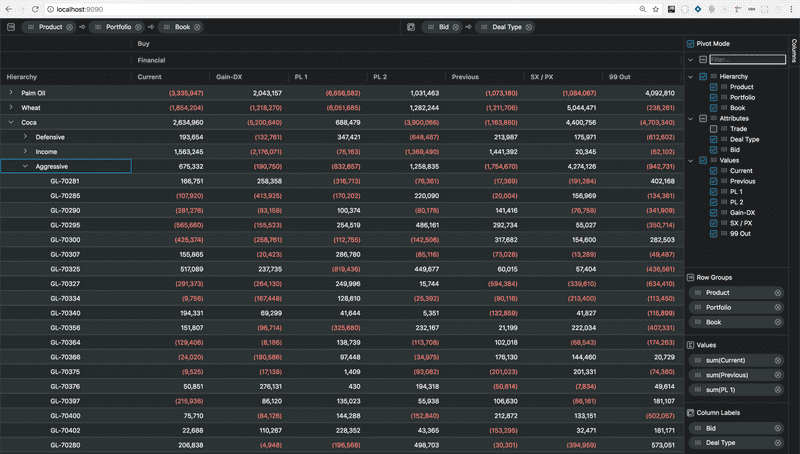Select the GL-70281 row

(341, 181)
